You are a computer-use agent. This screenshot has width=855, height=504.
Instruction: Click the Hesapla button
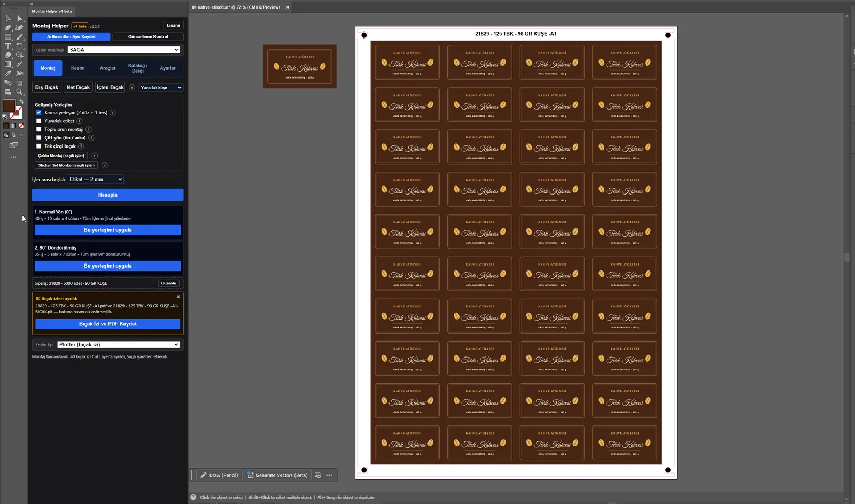point(108,195)
